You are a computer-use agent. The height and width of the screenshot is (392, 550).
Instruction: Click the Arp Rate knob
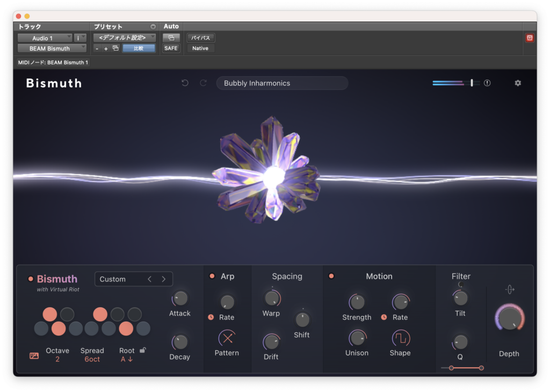[x=227, y=302]
